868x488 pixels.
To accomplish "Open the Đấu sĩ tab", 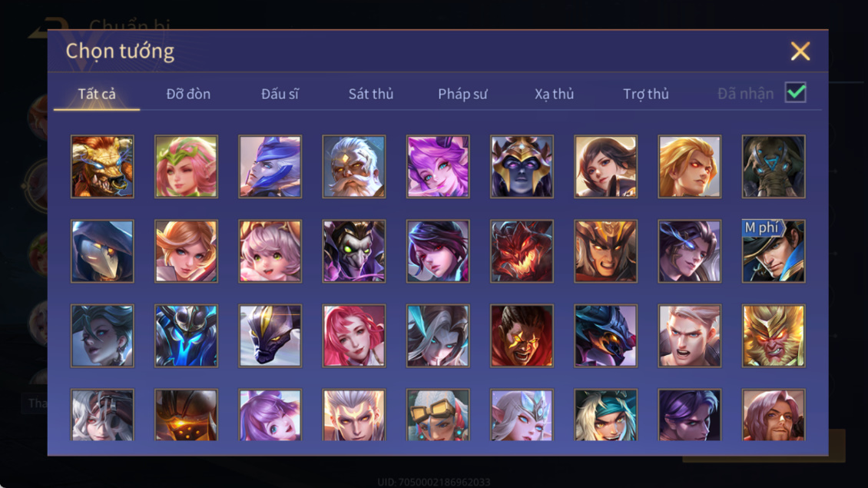I will (x=280, y=95).
